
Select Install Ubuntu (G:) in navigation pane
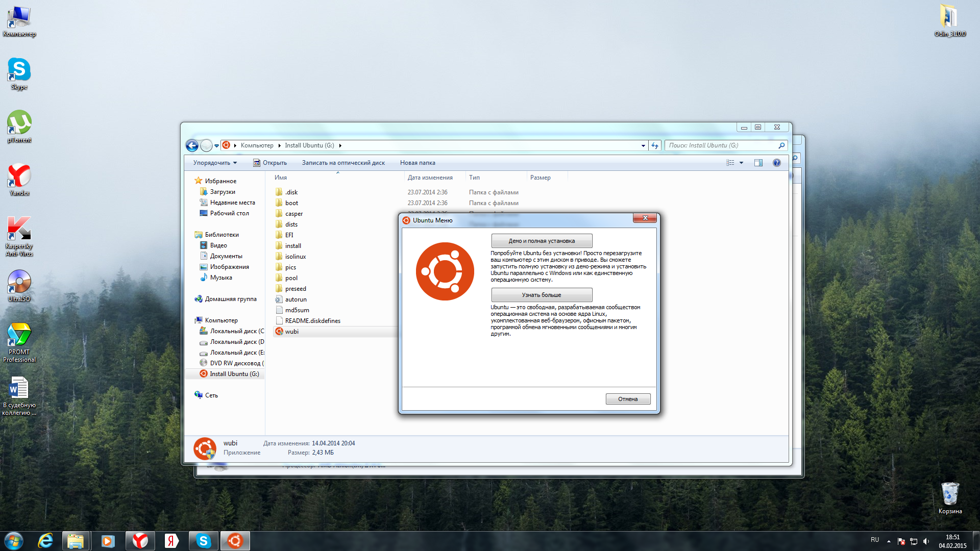pyautogui.click(x=225, y=374)
